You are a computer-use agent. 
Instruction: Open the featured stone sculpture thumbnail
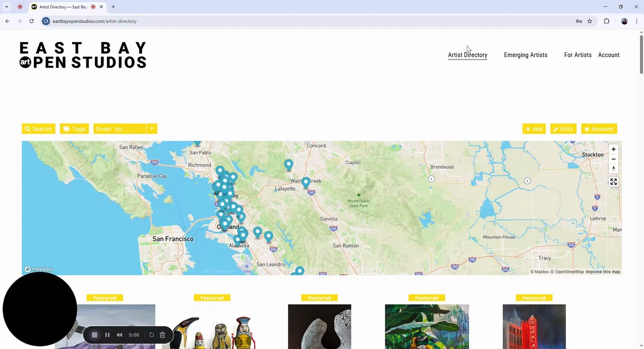(319, 327)
